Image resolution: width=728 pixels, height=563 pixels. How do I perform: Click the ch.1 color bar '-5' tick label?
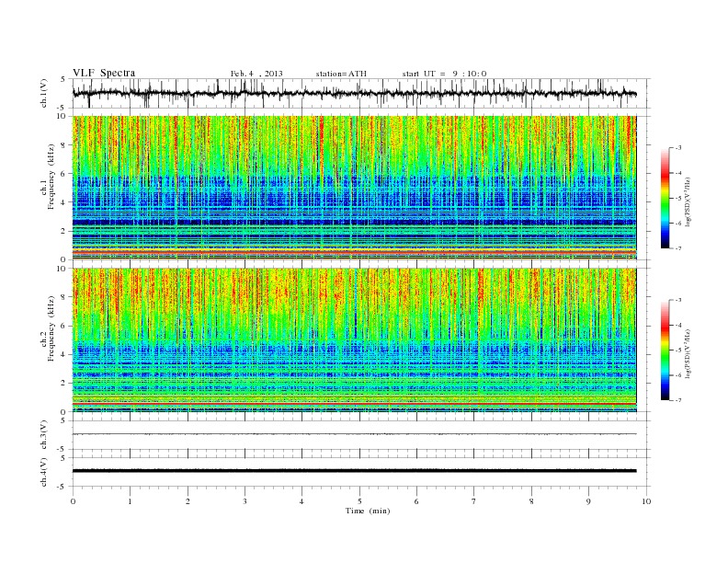(x=678, y=199)
